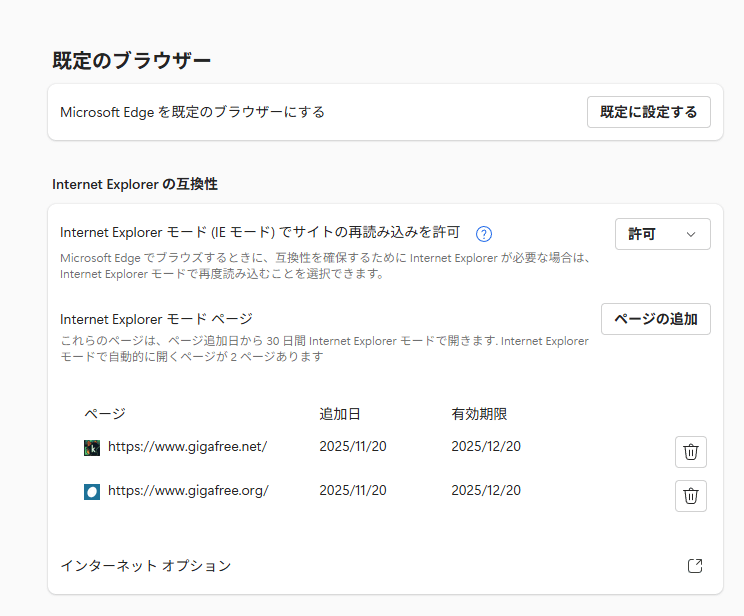The width and height of the screenshot is (744, 616).
Task: Click the Microsoft Edge を既定のブラウザーにする label
Action: [x=192, y=112]
